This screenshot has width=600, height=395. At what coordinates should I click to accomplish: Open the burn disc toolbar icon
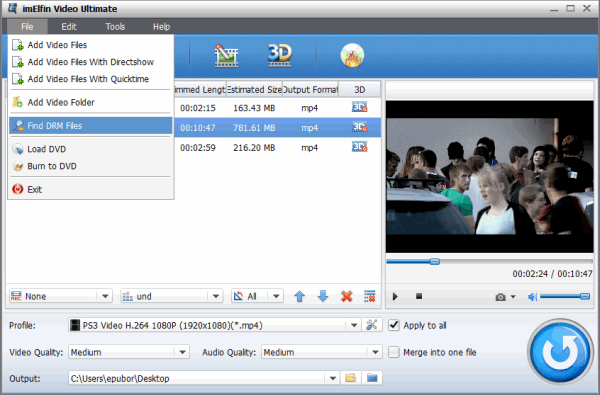pos(352,55)
